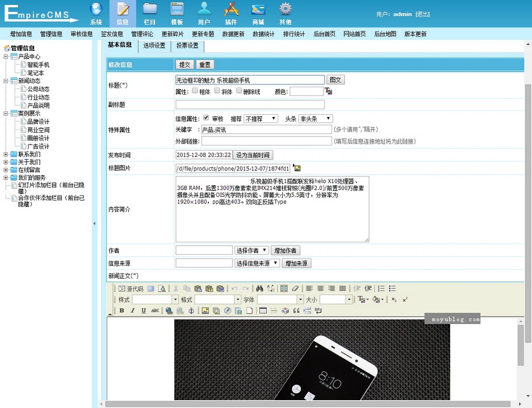This screenshot has height=408, width=532.
Task: Open the 选择作者 dropdown
Action: click(252, 250)
